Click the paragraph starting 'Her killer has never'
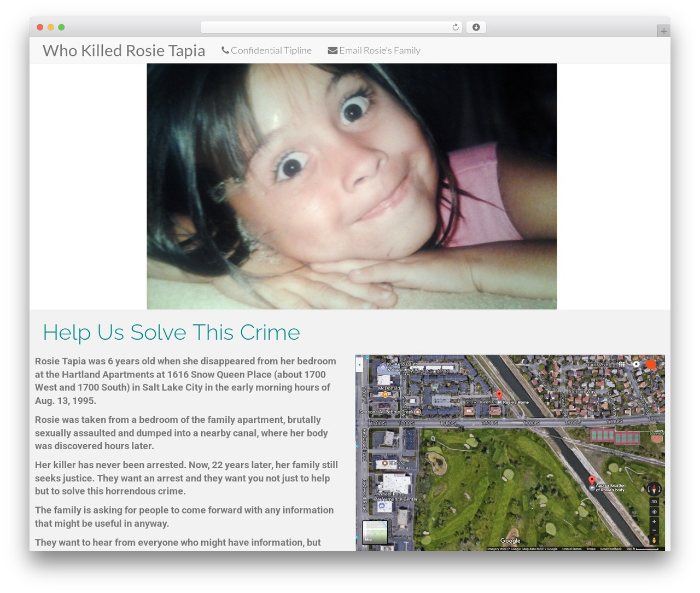700x593 pixels. (x=186, y=478)
